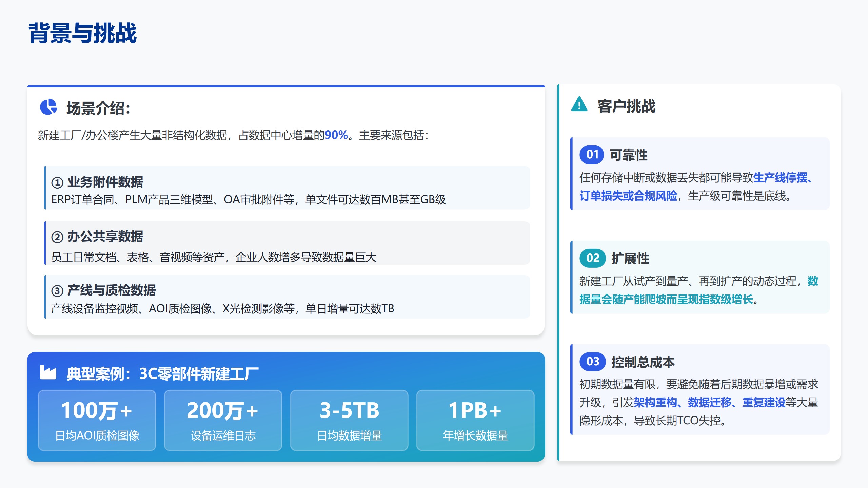Select the ① 业务附件数据 heading
Screen dimensions: 868x488
click(97, 182)
